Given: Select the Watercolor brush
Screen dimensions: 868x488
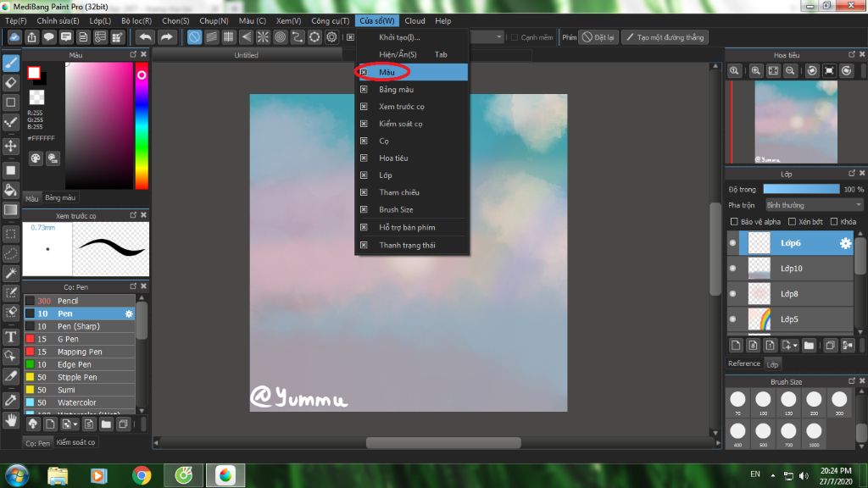Looking at the screenshot, I should click(x=80, y=402).
